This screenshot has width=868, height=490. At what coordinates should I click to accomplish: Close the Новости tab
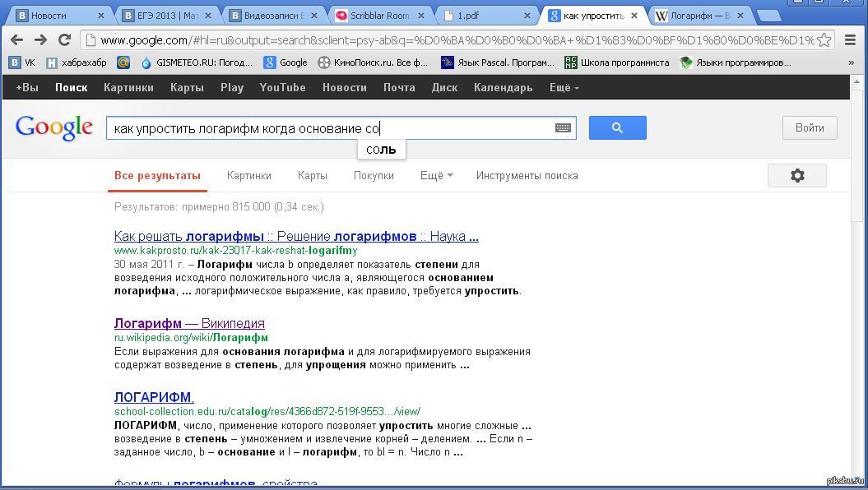pos(100,16)
